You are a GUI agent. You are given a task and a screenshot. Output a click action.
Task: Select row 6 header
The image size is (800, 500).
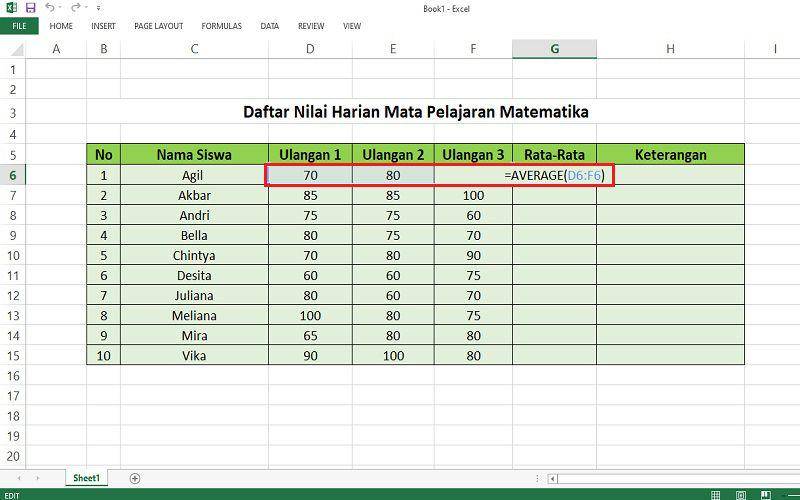coord(13,176)
